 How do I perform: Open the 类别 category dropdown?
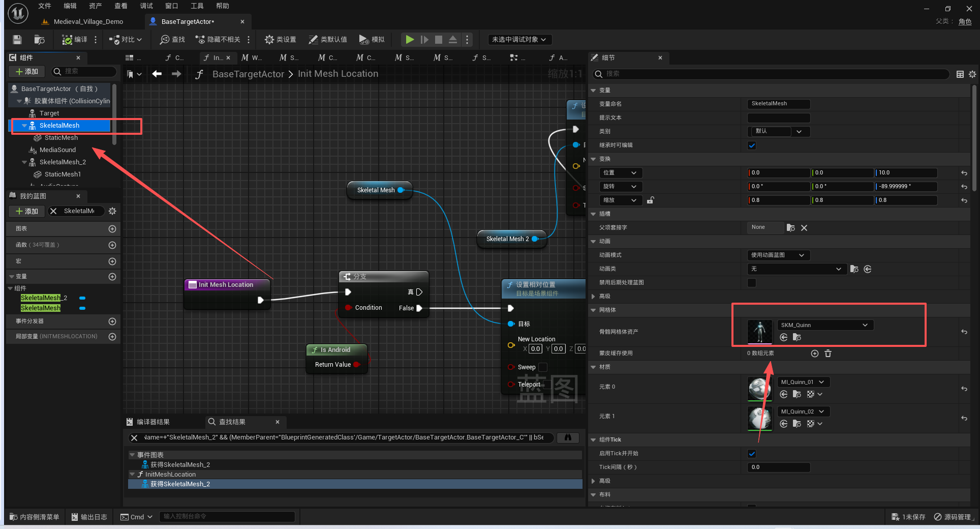[779, 132]
